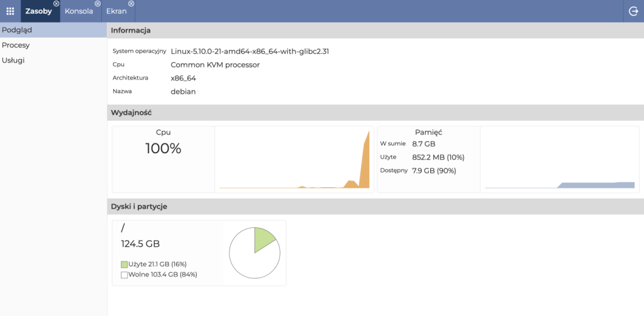
Task: Click the disk usage pie chart
Action: (x=254, y=253)
